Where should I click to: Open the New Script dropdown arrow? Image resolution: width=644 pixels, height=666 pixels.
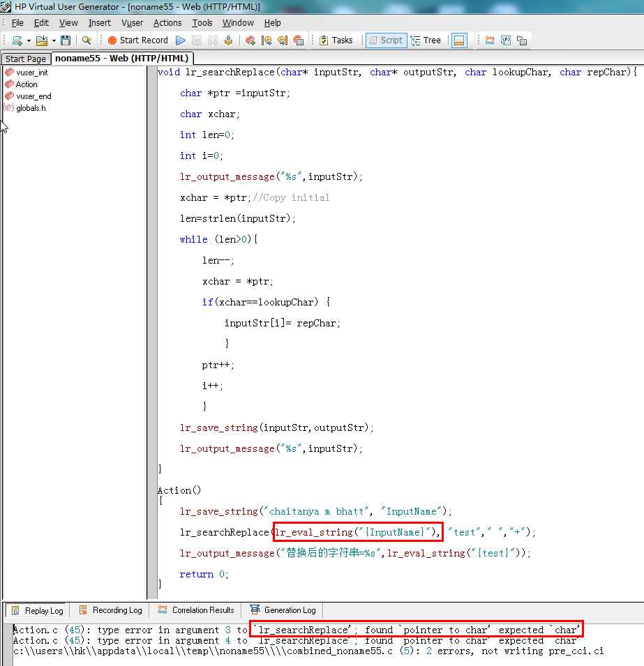pyautogui.click(x=29, y=40)
